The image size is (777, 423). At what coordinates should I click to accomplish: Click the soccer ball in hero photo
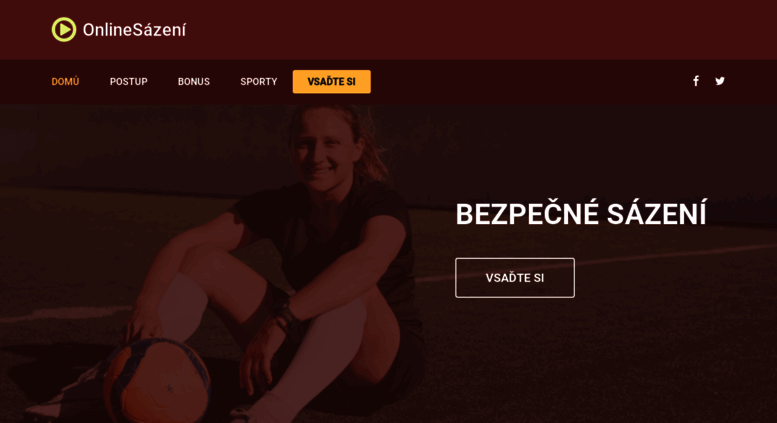[x=158, y=381]
